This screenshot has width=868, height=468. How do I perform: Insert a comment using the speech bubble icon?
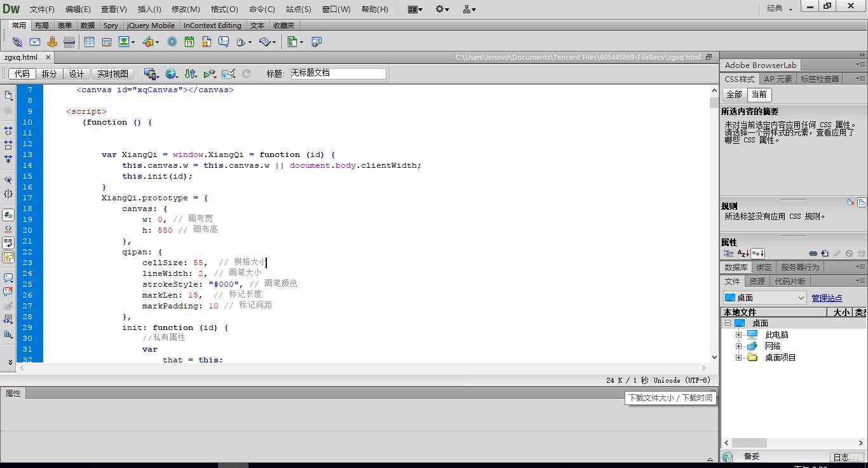click(x=224, y=41)
